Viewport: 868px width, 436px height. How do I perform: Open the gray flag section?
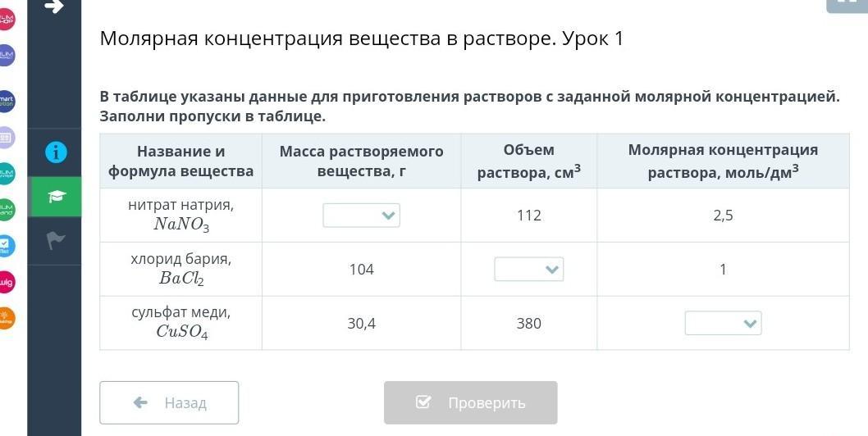click(x=56, y=240)
